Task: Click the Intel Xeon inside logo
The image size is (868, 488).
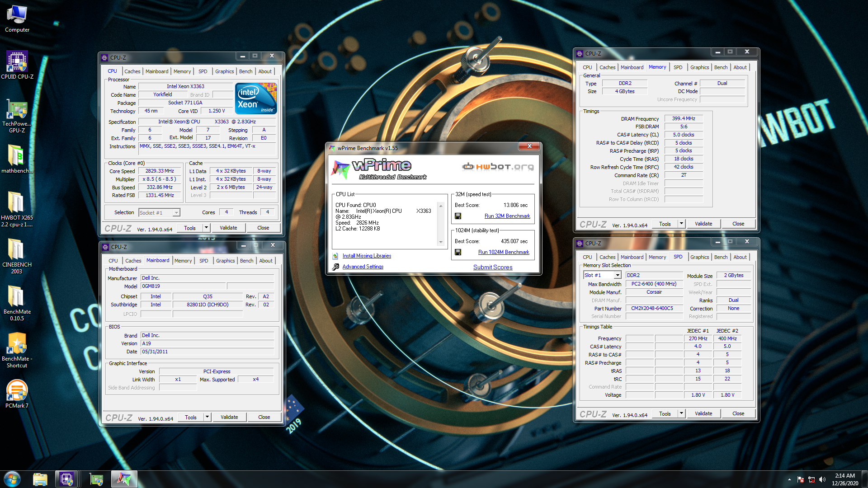Action: (x=256, y=99)
